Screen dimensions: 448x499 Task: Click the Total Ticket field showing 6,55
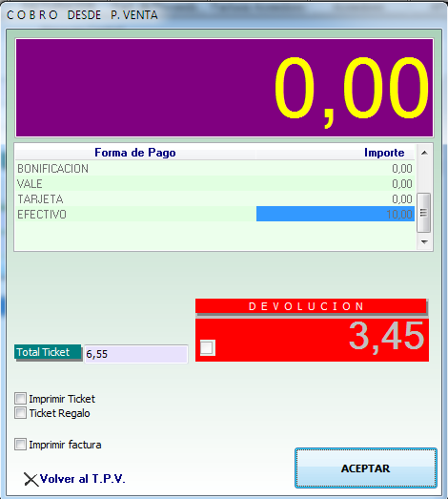[136, 354]
